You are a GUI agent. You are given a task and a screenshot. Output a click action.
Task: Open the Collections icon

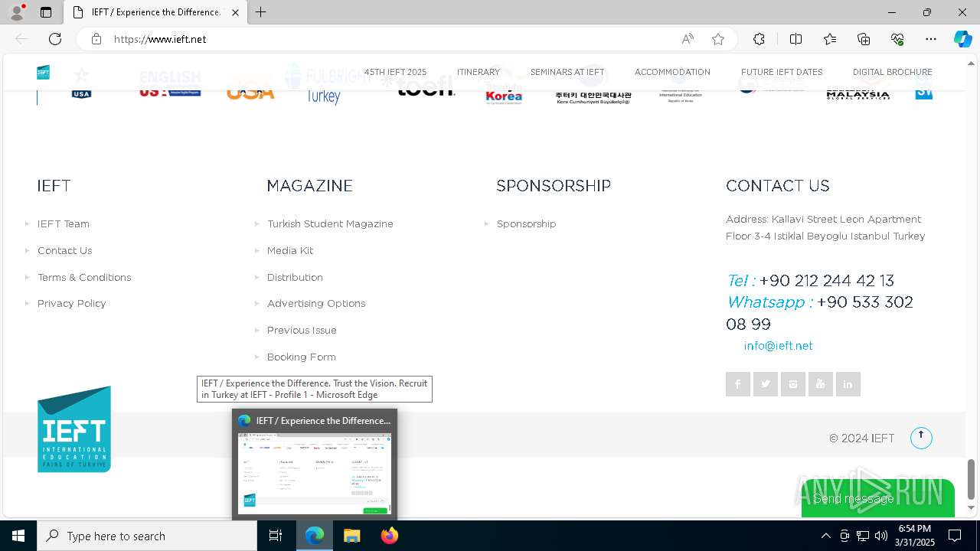point(864,39)
